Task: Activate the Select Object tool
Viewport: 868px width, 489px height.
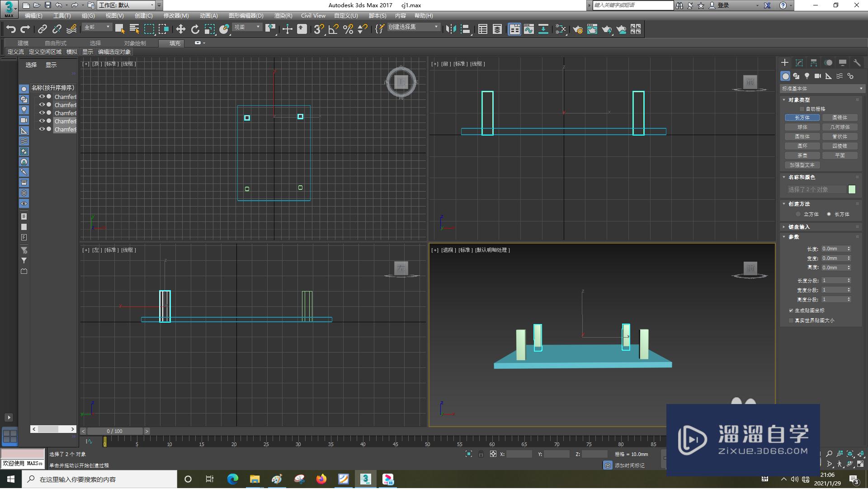Action: (120, 29)
